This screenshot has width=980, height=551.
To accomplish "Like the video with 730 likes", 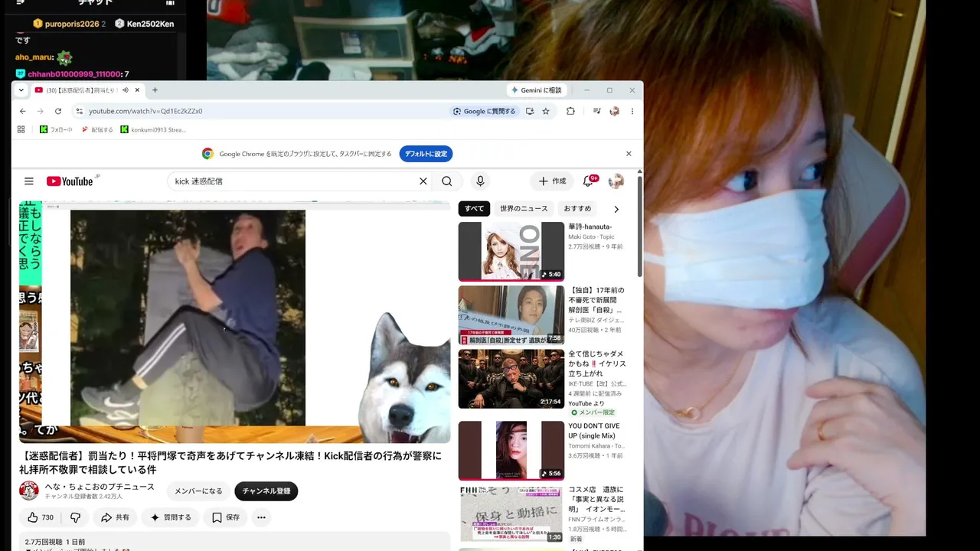I will pyautogui.click(x=40, y=517).
